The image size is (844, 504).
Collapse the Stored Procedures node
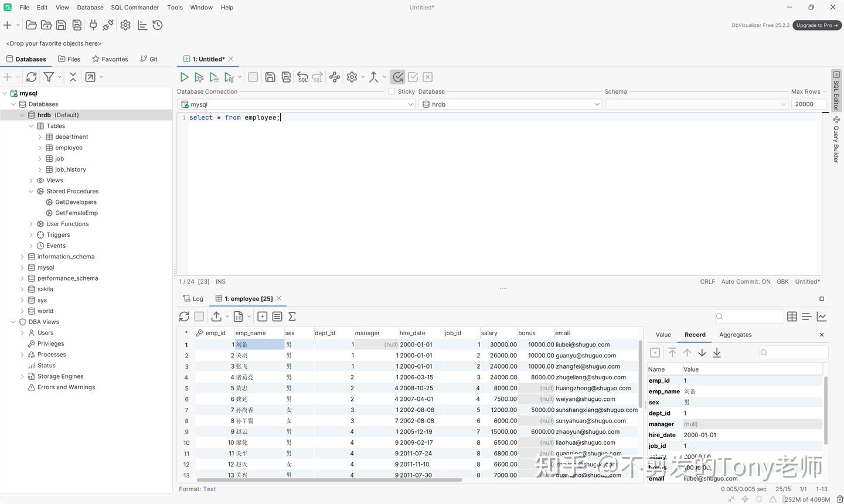tap(31, 191)
